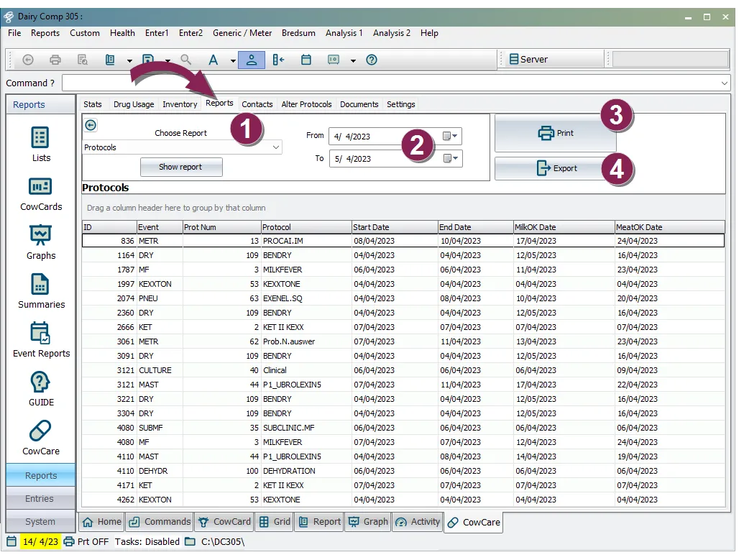Click the column-with-arrow toolbar icon

click(278, 60)
